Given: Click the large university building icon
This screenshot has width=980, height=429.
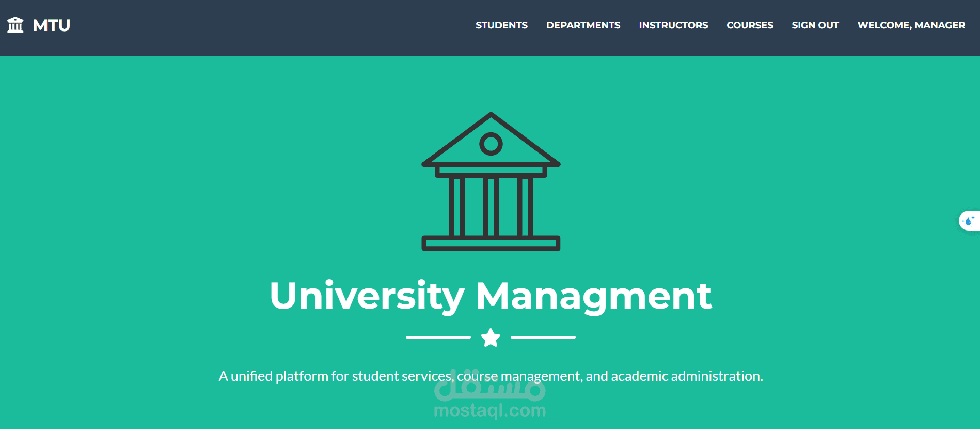Looking at the screenshot, I should tap(491, 181).
